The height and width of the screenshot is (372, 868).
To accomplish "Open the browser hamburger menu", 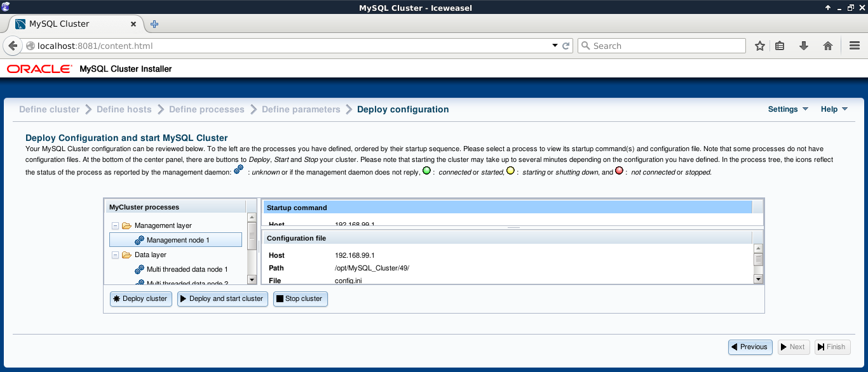I will [855, 46].
